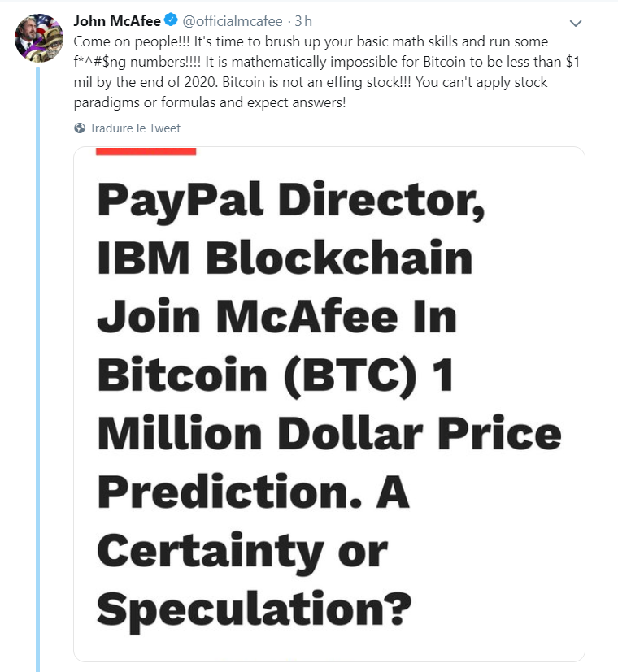Screen dimensions: 618x672
Task: Click the red bar atop article image
Action: pos(146,150)
